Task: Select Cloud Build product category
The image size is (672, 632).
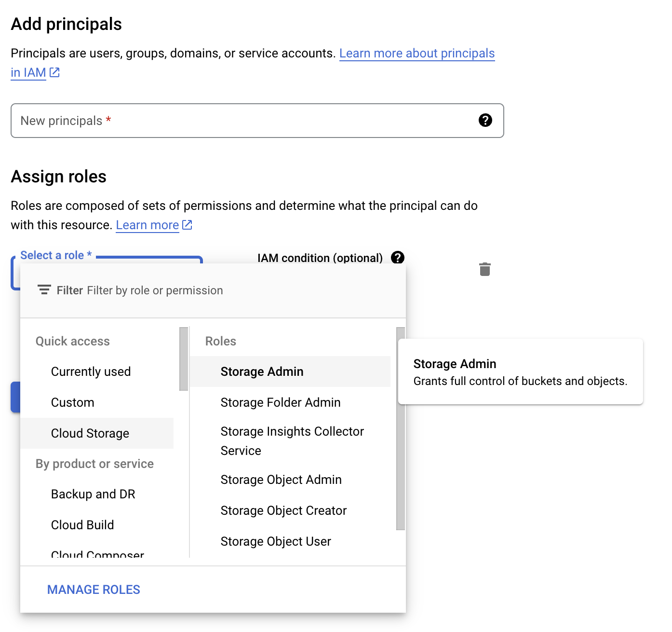Action: (x=82, y=525)
